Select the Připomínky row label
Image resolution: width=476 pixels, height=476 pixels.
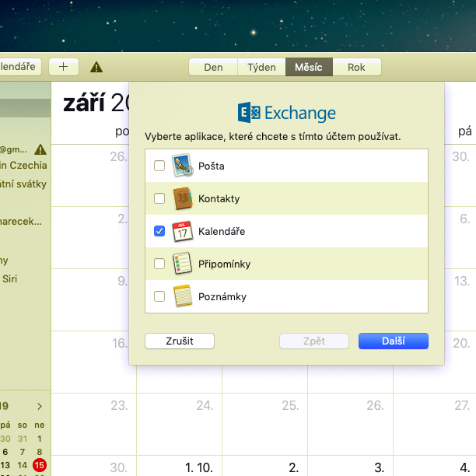(x=224, y=264)
